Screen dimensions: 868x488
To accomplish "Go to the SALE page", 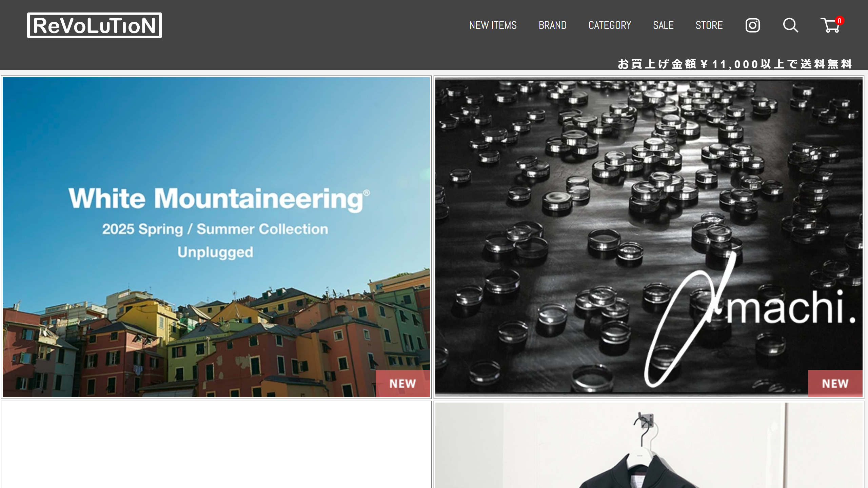I will point(663,25).
